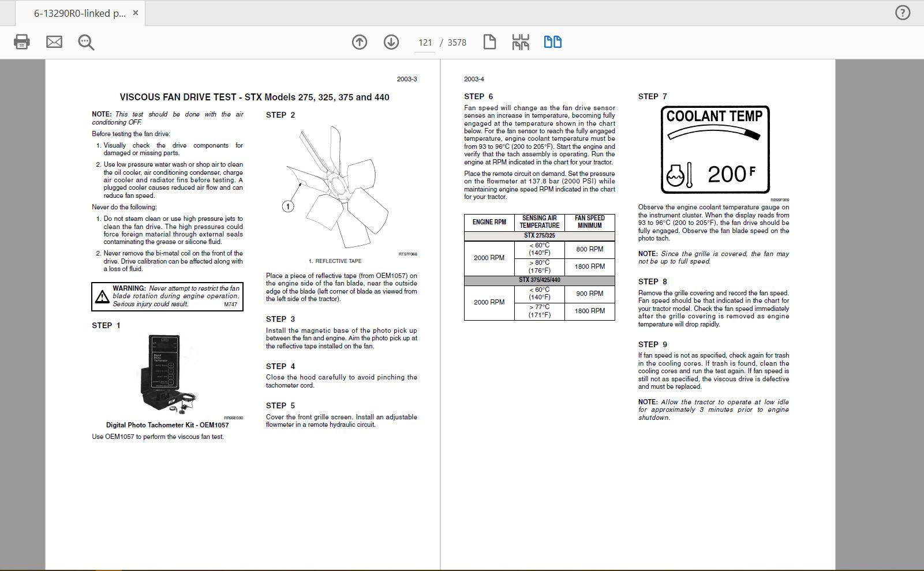924x571 pixels.
Task: Go to the next page with the down arrow
Action: click(391, 42)
